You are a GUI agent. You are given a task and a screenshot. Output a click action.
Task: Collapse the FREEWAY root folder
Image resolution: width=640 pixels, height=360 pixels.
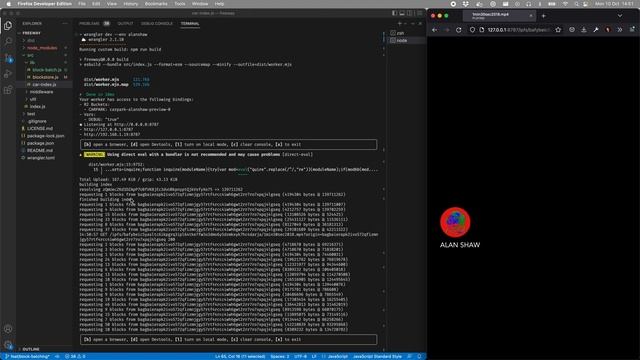pyautogui.click(x=31, y=33)
